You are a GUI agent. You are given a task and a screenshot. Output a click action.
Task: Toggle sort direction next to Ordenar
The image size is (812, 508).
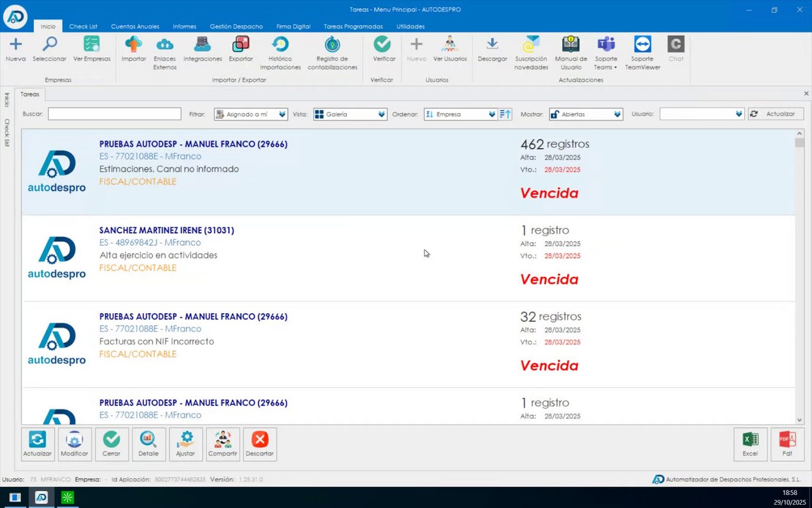click(x=506, y=114)
